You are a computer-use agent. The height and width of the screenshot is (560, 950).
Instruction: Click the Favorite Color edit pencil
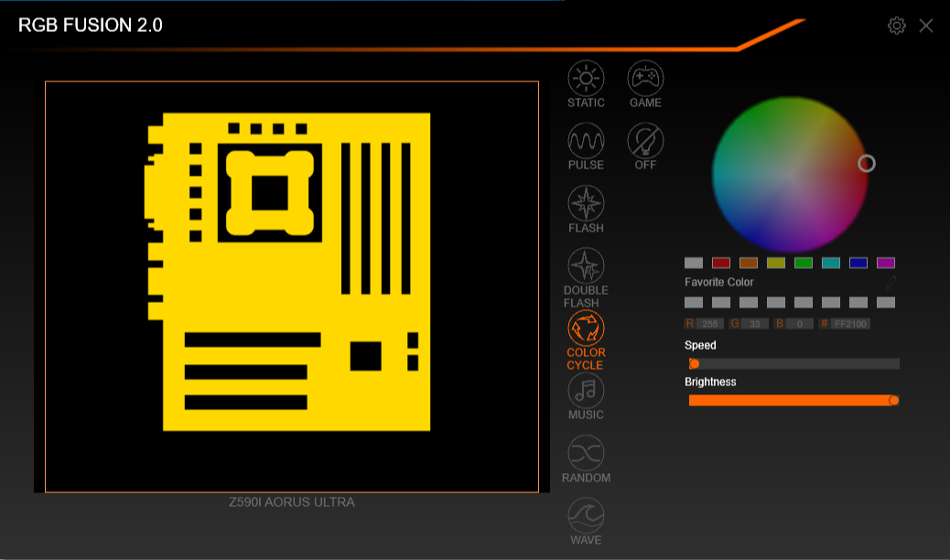(x=891, y=282)
